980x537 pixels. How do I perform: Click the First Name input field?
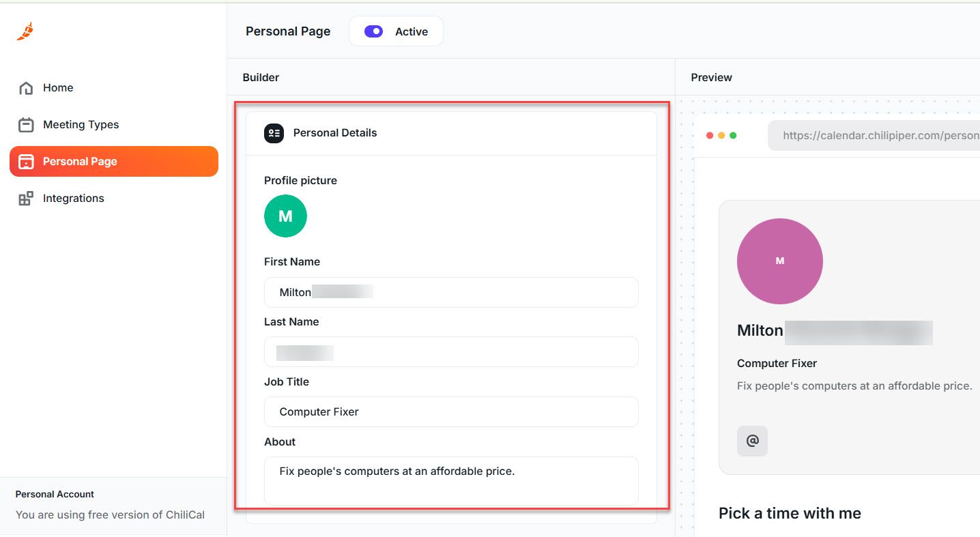pos(450,292)
